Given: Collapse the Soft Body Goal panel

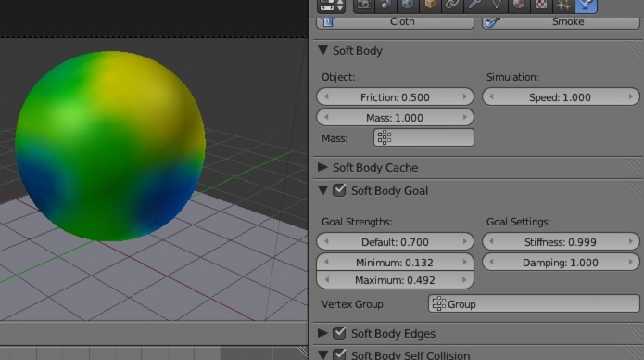Looking at the screenshot, I should click(x=322, y=190).
